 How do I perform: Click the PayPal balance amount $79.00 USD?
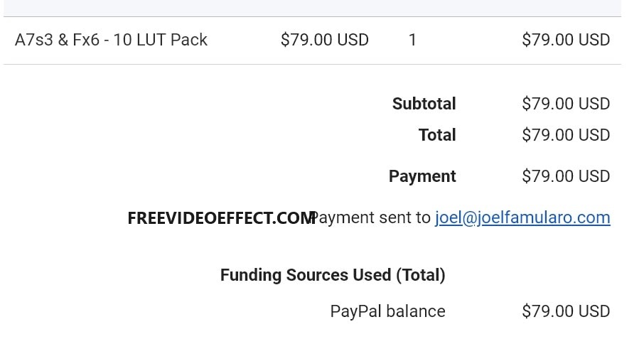[565, 311]
